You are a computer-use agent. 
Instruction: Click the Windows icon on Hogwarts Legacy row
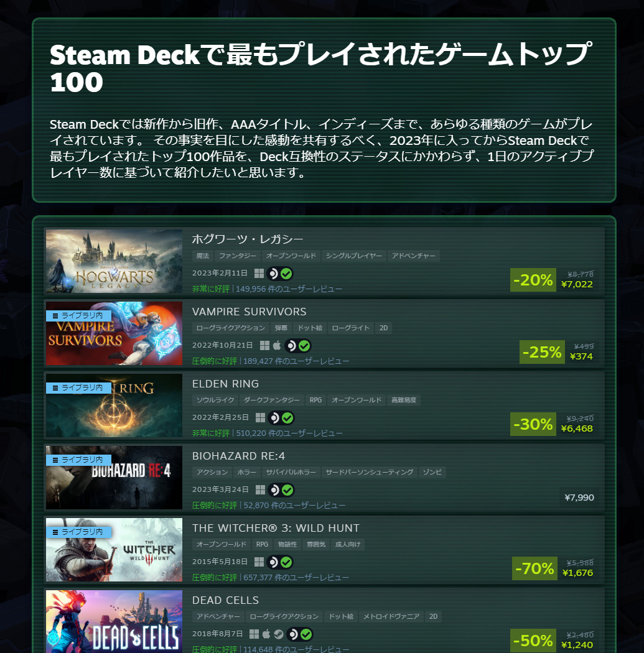[259, 273]
